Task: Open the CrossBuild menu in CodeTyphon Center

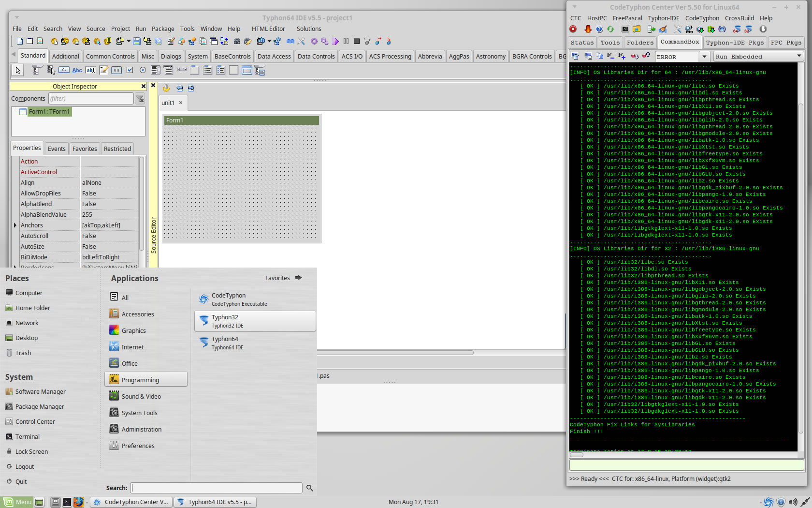Action: pyautogui.click(x=739, y=18)
